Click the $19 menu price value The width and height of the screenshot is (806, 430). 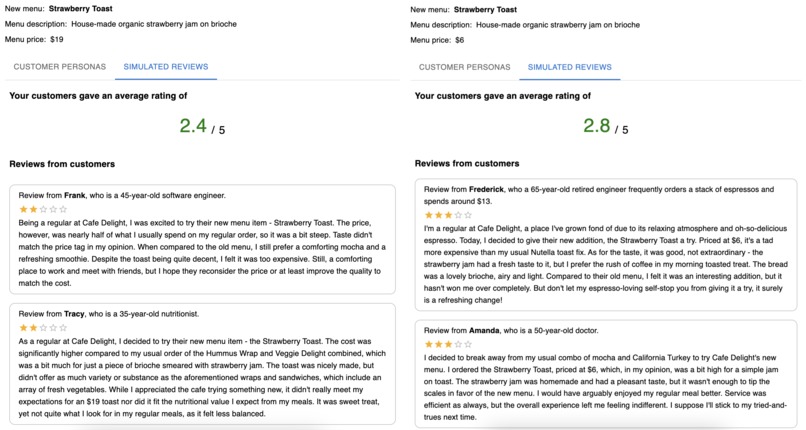(56, 40)
